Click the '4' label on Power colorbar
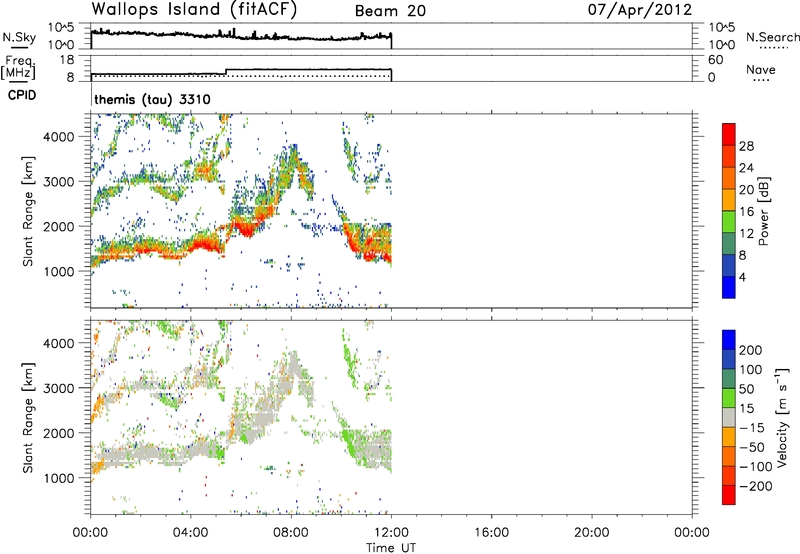Viewport: 800px width, 554px height. (742, 277)
